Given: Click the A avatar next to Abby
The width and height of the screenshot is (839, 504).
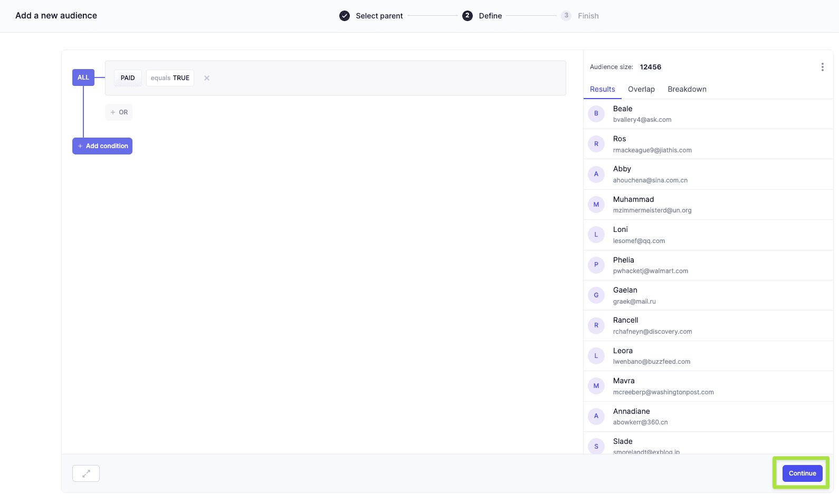Looking at the screenshot, I should pyautogui.click(x=596, y=174).
